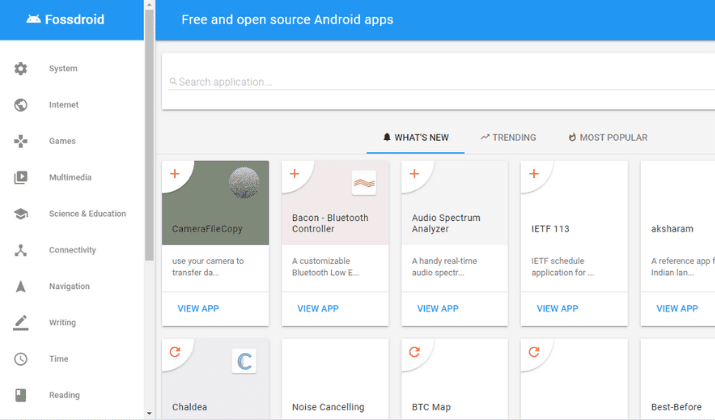715x420 pixels.
Task: Focus the Search application field
Action: pyautogui.click(x=441, y=82)
